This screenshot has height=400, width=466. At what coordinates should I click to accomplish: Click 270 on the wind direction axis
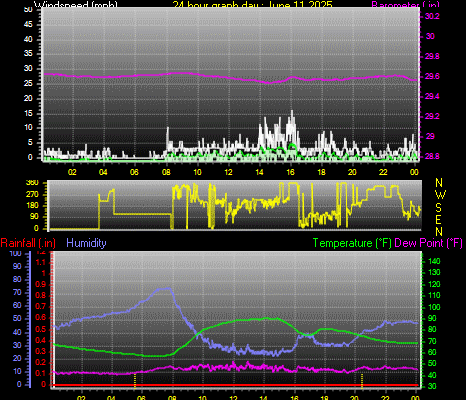point(32,194)
